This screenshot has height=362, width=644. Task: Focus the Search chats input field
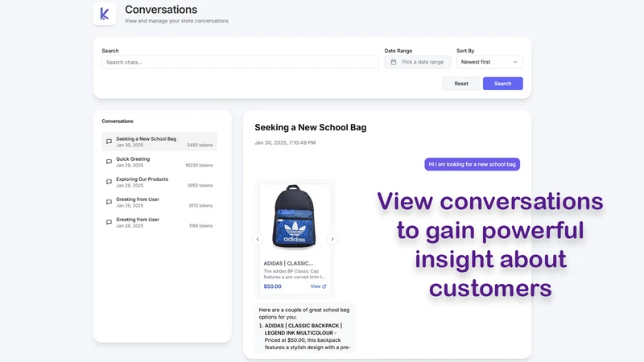tap(240, 62)
